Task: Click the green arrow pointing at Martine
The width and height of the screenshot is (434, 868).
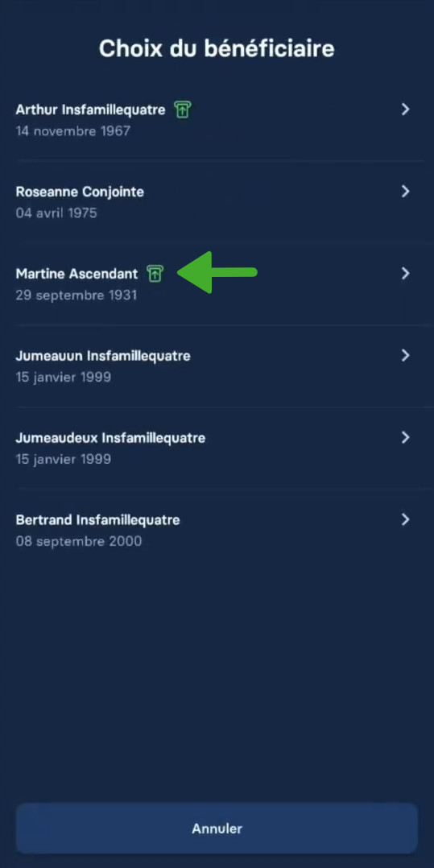Action: click(x=217, y=272)
